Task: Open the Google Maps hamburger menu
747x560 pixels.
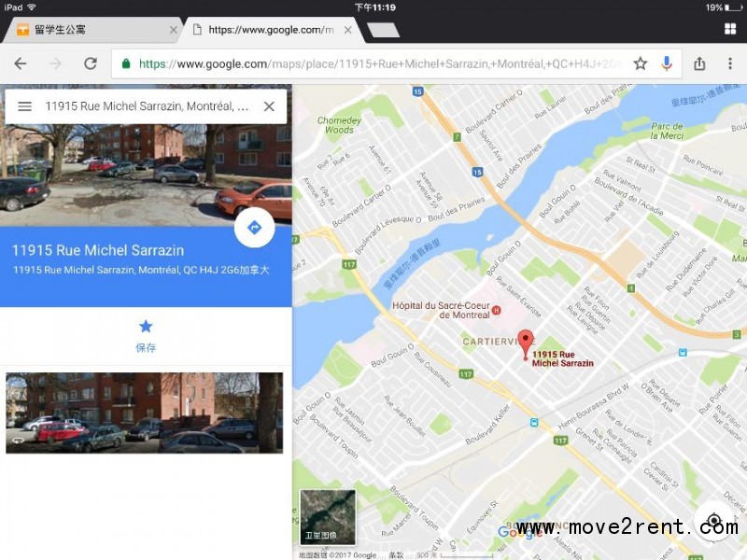Action: coord(25,106)
